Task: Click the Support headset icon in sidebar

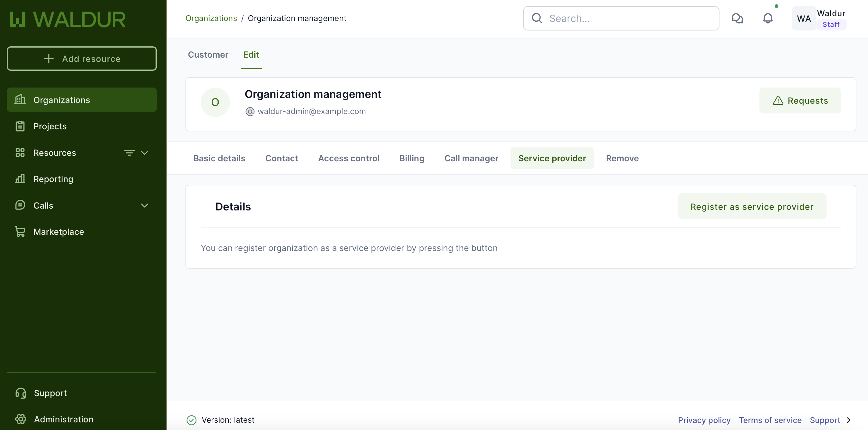Action: 20,393
